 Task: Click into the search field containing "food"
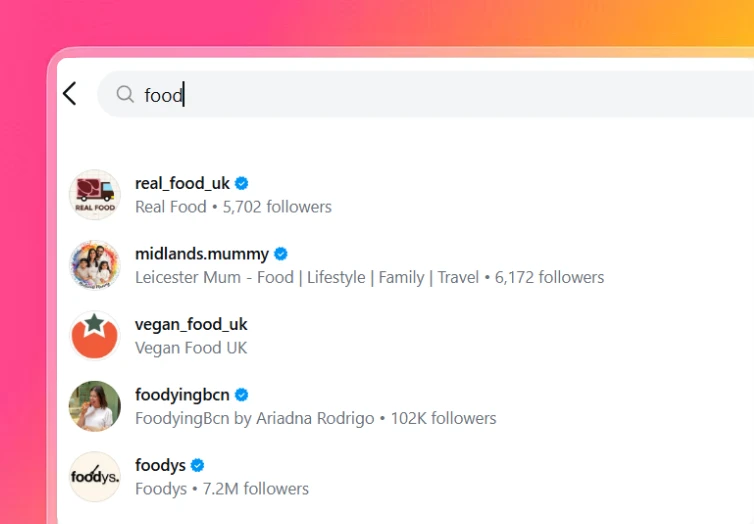point(400,95)
